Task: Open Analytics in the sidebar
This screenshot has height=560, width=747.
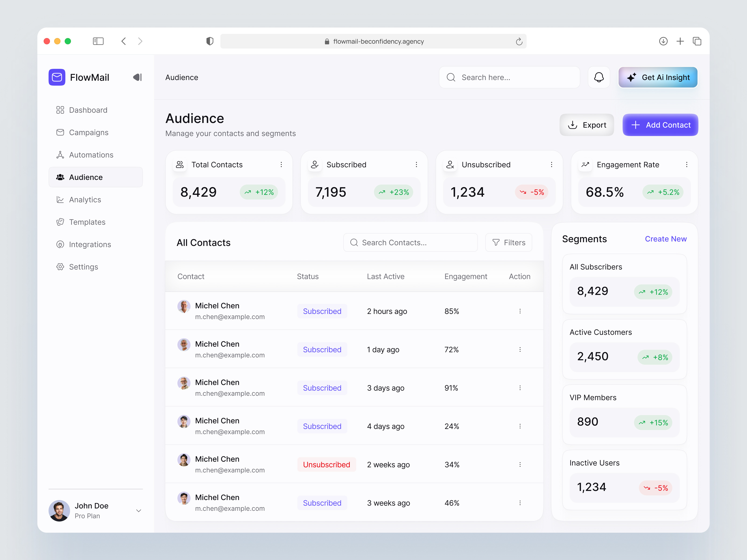Action: [95, 199]
